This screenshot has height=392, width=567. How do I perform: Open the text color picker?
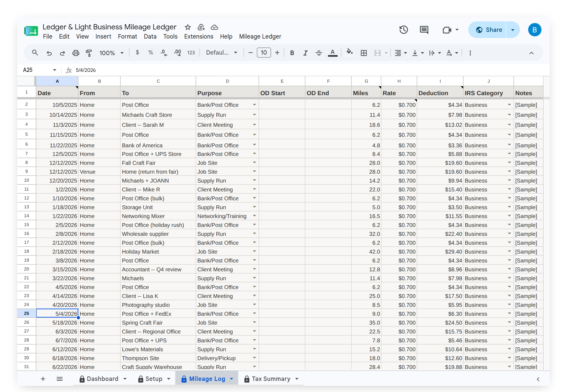tap(333, 53)
